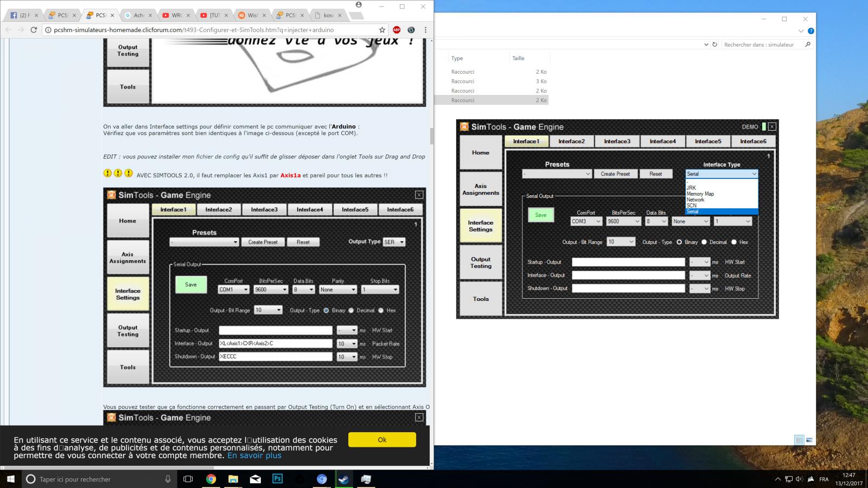Image resolution: width=868 pixels, height=488 pixels.
Task: Select the Decimal output type radio button
Action: tap(704, 242)
